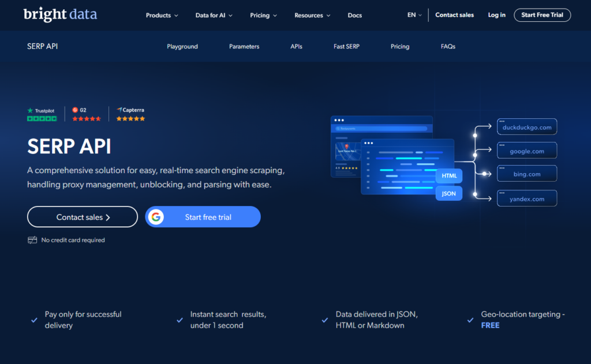Click the Google G logo icon
Screen dimensions: 591x364
tap(156, 217)
